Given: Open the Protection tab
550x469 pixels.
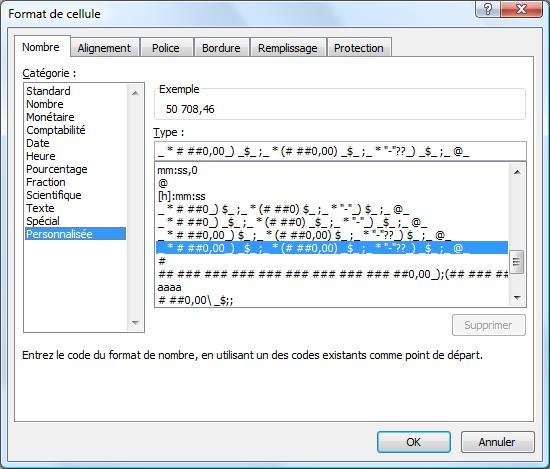Looking at the screenshot, I should [x=358, y=48].
